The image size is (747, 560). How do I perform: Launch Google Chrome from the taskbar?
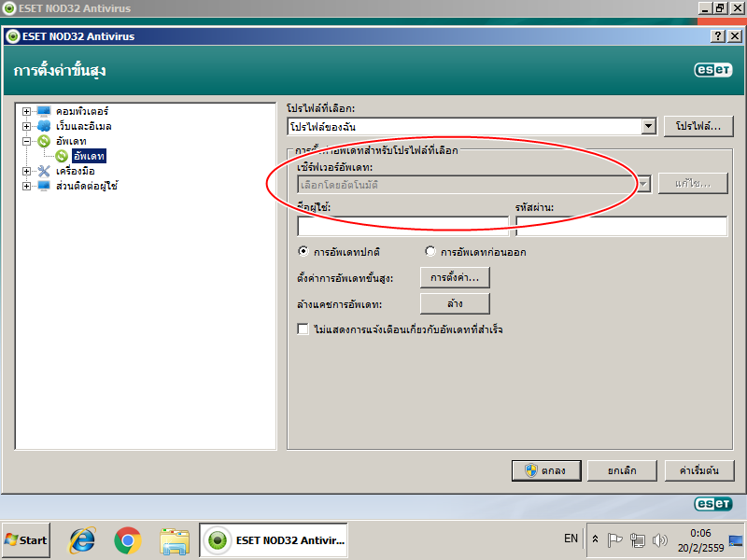coord(128,540)
